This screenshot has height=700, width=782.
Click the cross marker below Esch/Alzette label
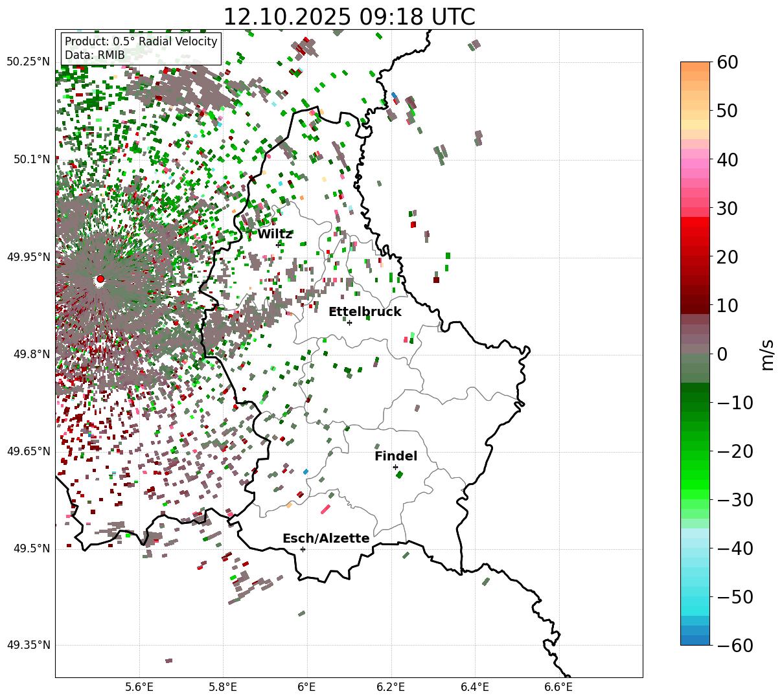(303, 549)
